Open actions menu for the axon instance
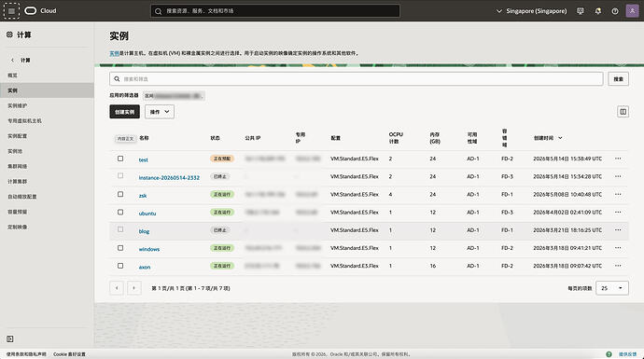 tap(618, 266)
